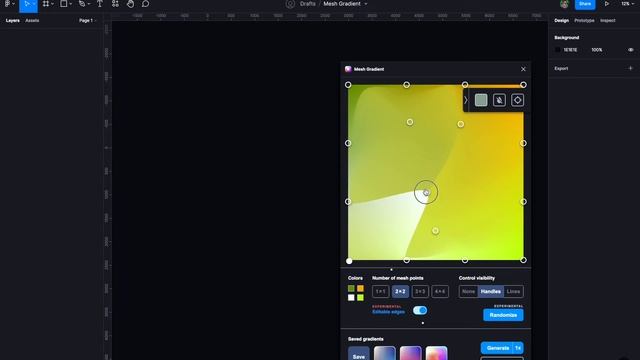Switch to the Assets tab

click(x=32, y=20)
